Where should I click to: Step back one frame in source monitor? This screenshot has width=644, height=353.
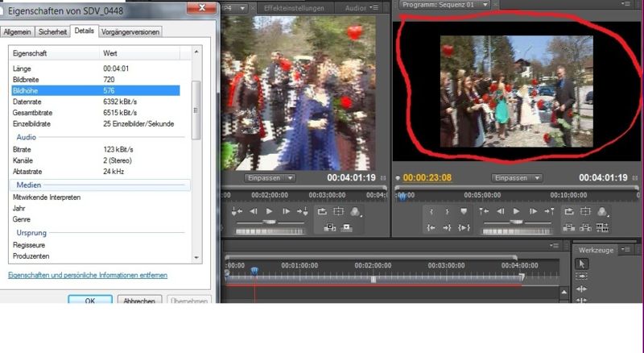[254, 211]
